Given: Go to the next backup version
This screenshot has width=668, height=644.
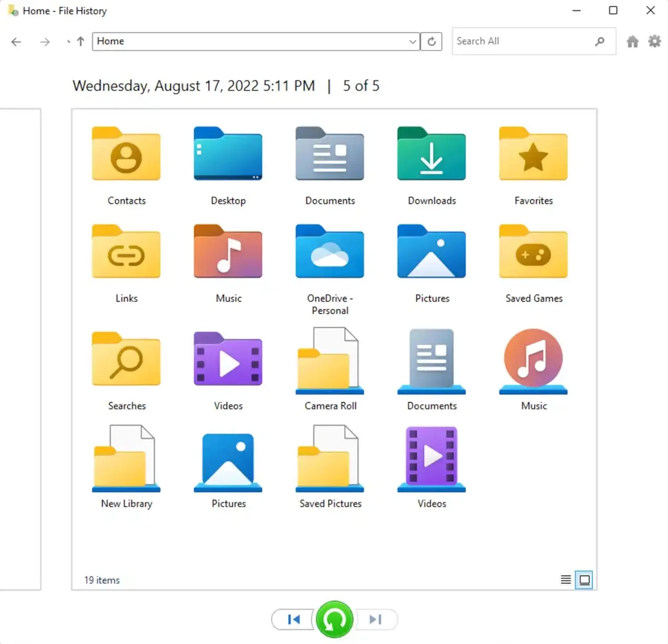Looking at the screenshot, I should tap(376, 619).
